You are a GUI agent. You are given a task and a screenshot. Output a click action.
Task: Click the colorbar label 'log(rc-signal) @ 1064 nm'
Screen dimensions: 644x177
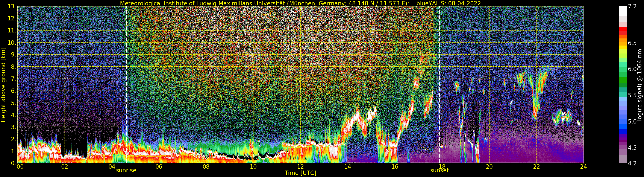(x=639, y=85)
